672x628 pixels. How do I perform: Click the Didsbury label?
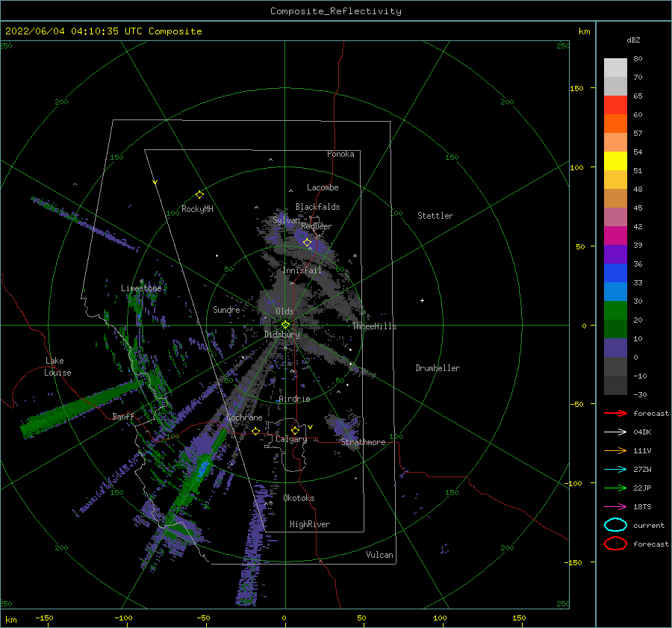click(x=281, y=335)
